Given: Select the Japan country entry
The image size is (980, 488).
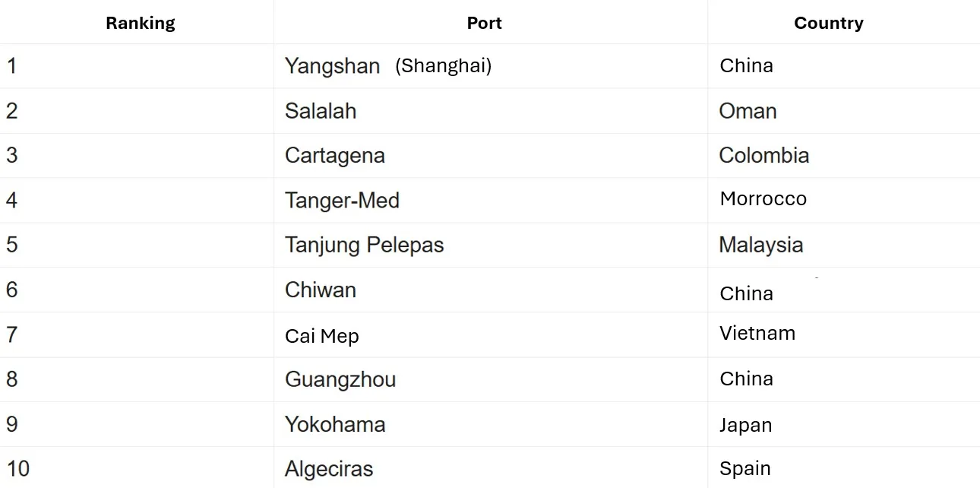Looking at the screenshot, I should 745,425.
